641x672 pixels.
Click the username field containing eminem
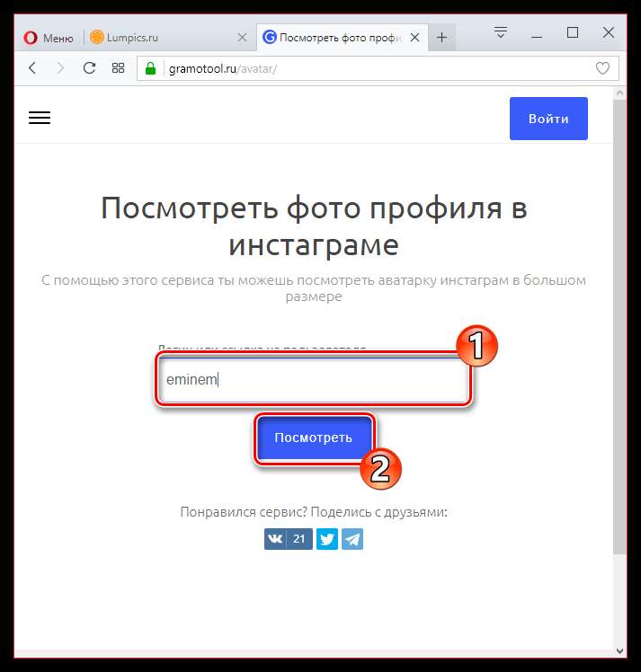314,379
